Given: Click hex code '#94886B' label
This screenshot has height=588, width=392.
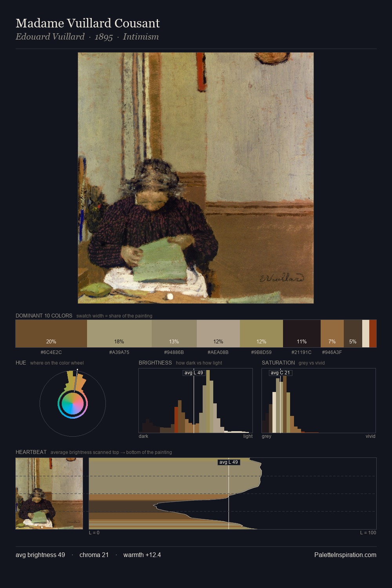Looking at the screenshot, I should [174, 352].
